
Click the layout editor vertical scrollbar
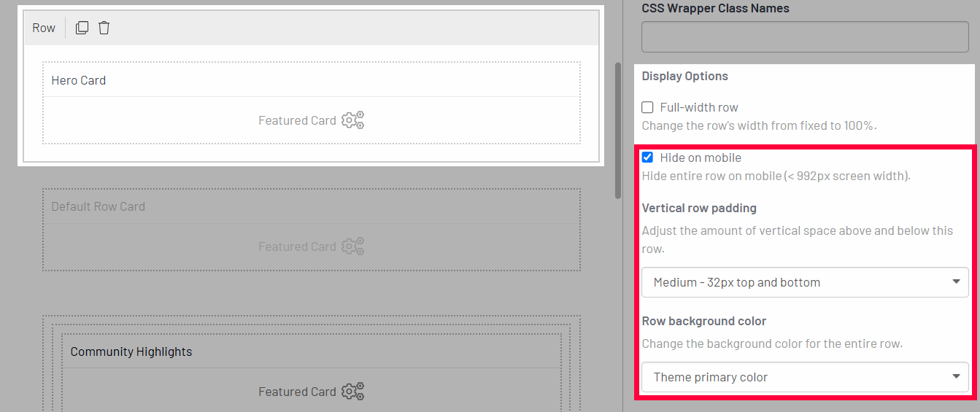click(x=618, y=131)
